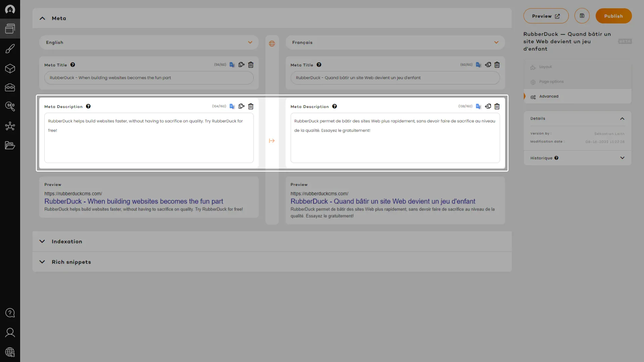Image resolution: width=644 pixels, height=362 pixels.
Task: Click the orange globe icon between languages
Action: pos(272,44)
